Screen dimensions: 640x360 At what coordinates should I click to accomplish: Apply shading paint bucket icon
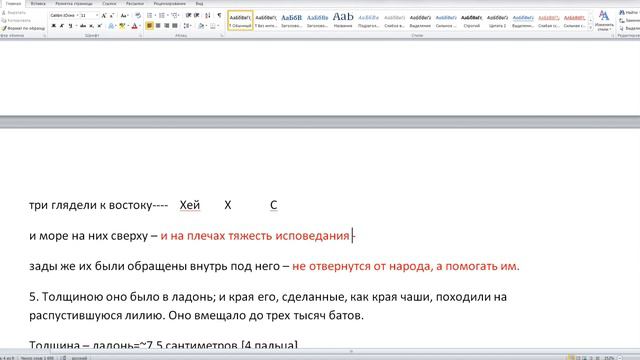(201, 26)
